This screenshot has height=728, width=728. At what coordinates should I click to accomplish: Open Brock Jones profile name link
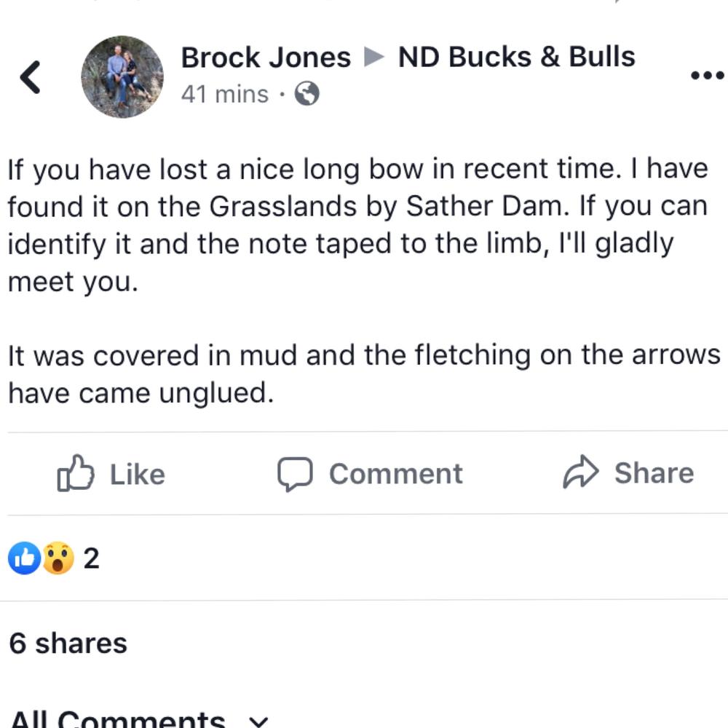266,58
